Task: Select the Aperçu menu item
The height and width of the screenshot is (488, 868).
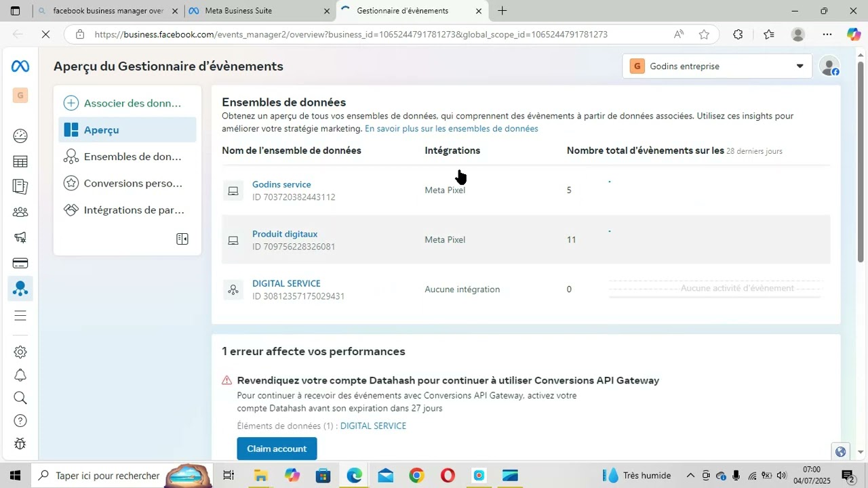Action: coord(127,129)
